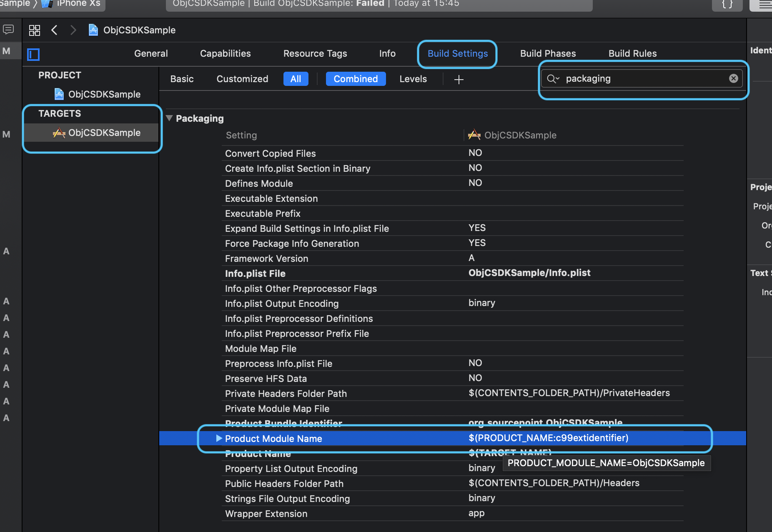Image resolution: width=772 pixels, height=532 pixels.
Task: Add a build setting with plus button
Action: tap(459, 80)
